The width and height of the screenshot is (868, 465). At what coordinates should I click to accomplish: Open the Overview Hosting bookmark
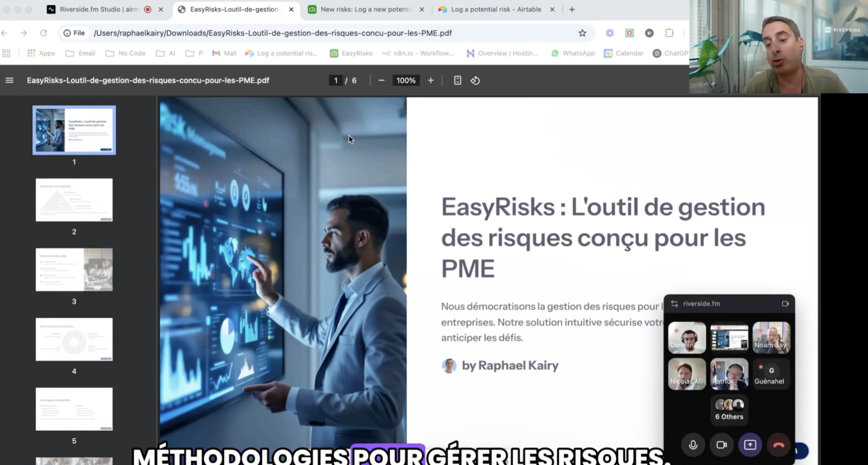click(502, 53)
